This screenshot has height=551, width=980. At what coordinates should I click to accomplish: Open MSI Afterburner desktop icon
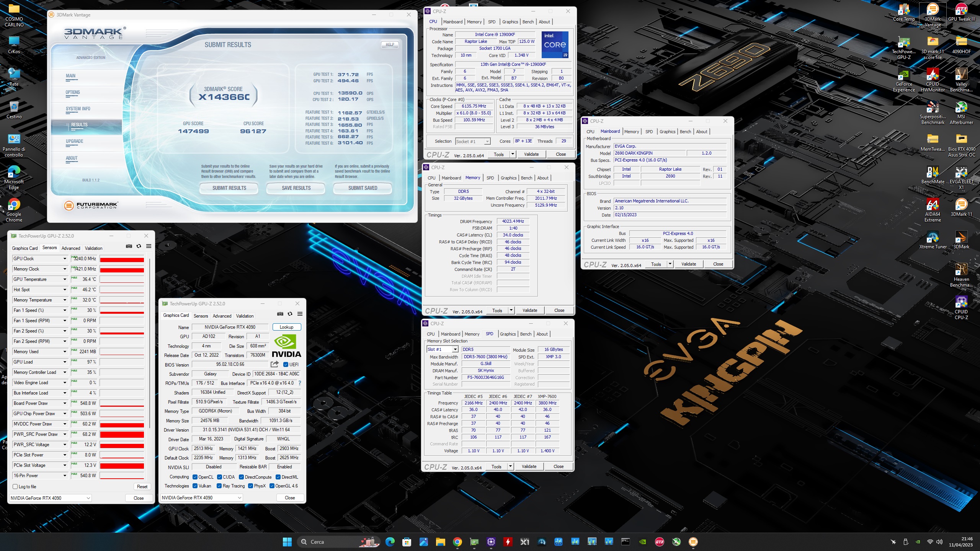pyautogui.click(x=961, y=113)
